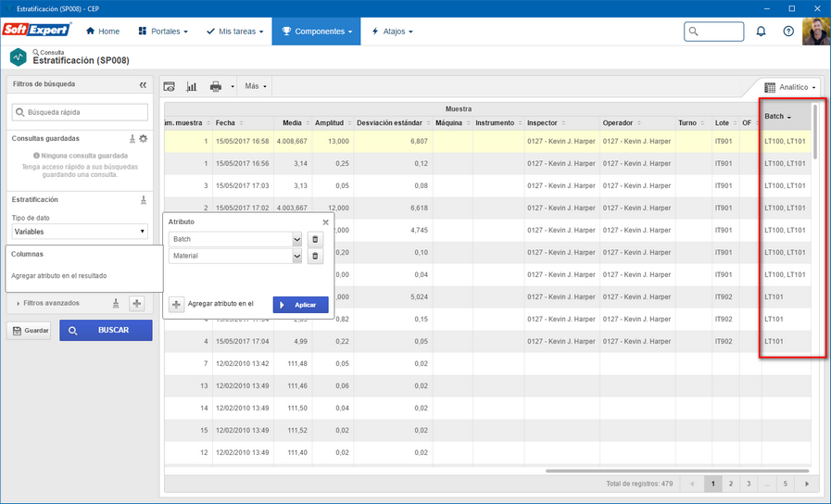831x504 pixels.
Task: Open the Más dropdown
Action: tap(256, 86)
